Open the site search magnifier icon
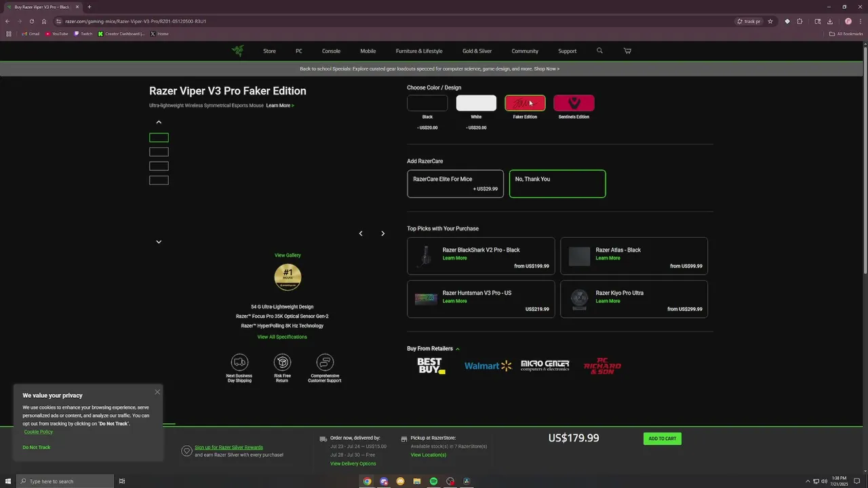 (x=599, y=51)
